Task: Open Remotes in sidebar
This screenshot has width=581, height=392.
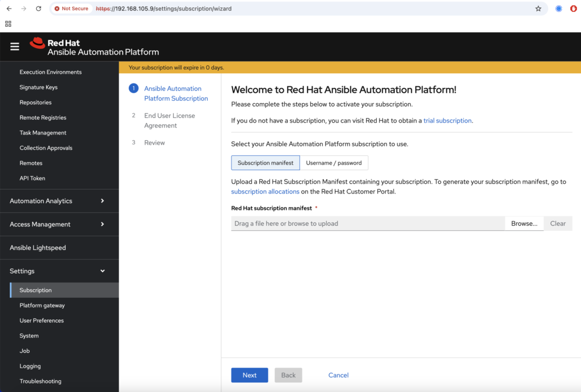Action: (x=31, y=163)
